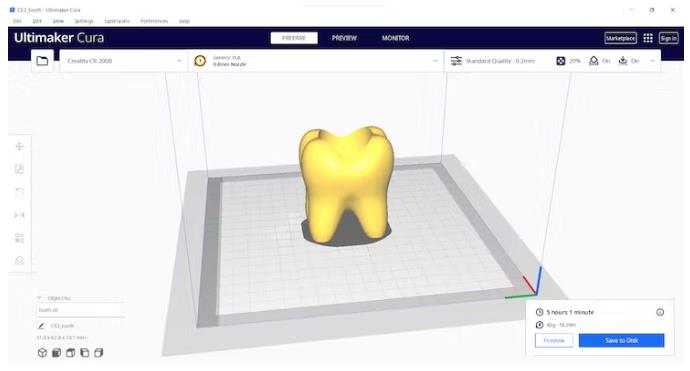690x371 pixels.
Task: Click the Save to Disk button
Action: (x=621, y=340)
